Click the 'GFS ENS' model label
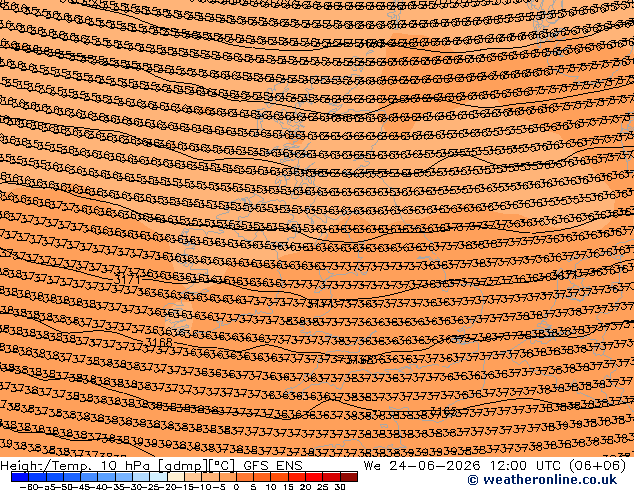 pos(273,466)
